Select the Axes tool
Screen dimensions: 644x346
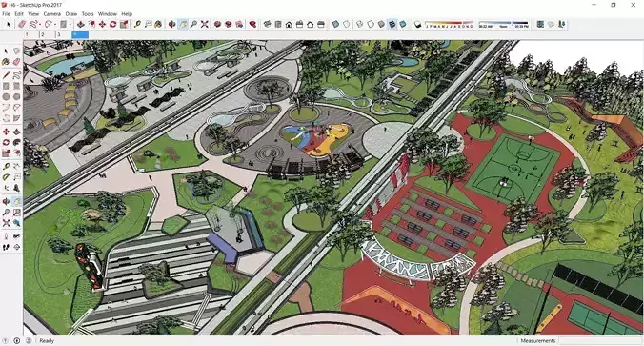6,188
